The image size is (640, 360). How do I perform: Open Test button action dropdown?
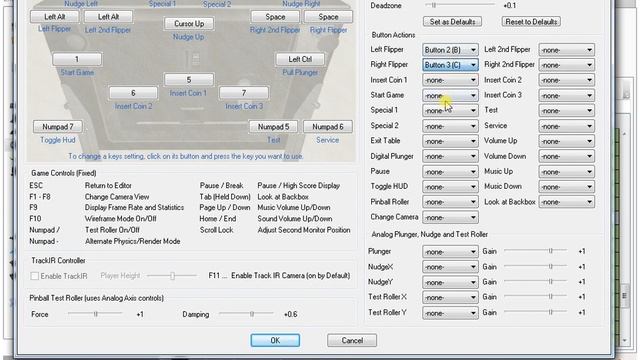567,111
